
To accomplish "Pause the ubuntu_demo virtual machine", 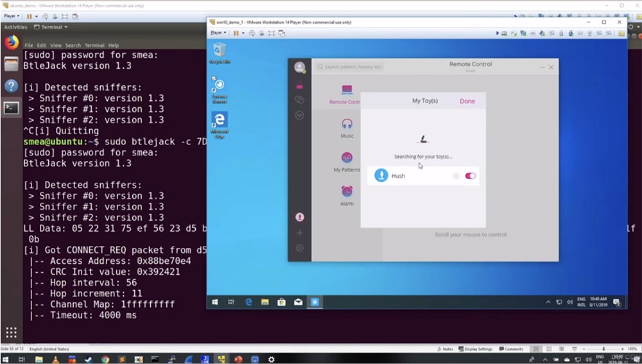I will [29, 17].
